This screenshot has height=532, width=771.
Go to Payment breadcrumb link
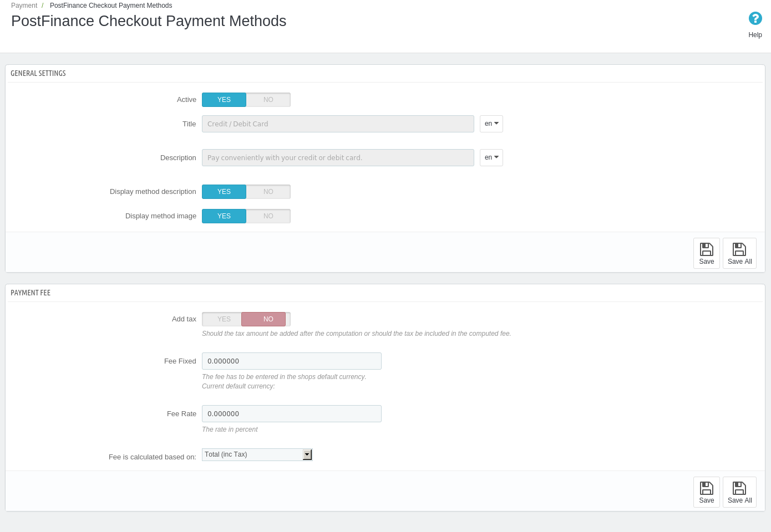(24, 6)
